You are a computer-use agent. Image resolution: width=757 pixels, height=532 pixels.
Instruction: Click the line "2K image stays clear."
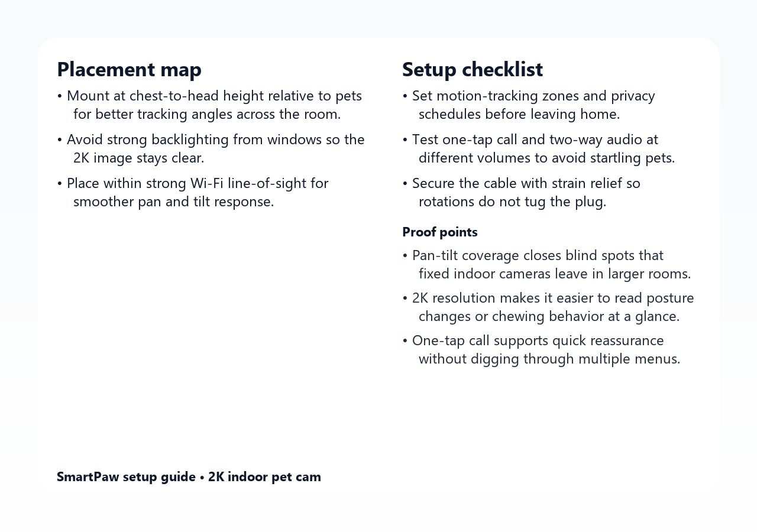(138, 158)
